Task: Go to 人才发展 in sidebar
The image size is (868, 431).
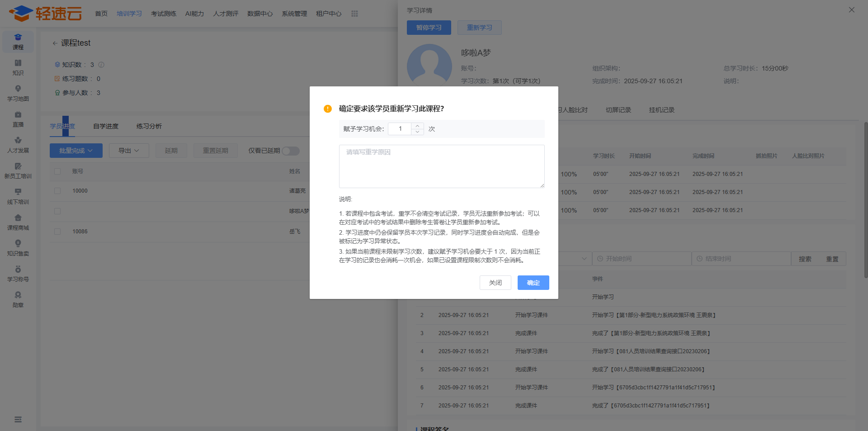Action: click(x=18, y=144)
